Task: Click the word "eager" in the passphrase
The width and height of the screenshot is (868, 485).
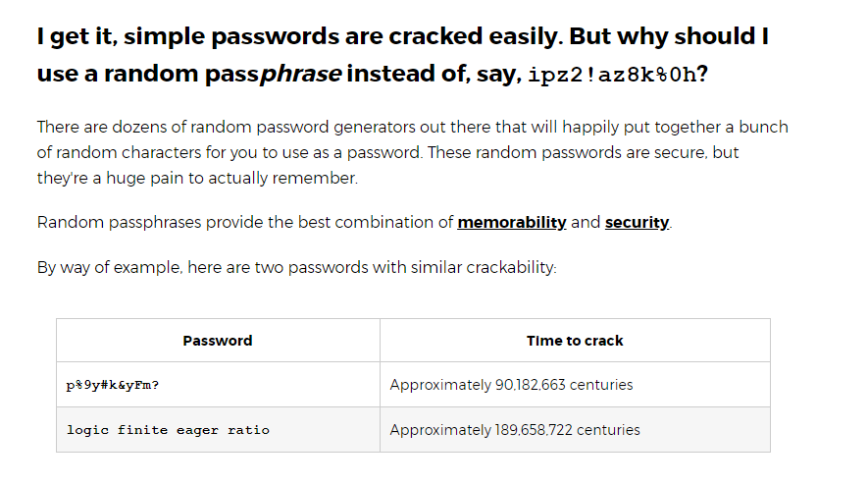Action: [197, 430]
